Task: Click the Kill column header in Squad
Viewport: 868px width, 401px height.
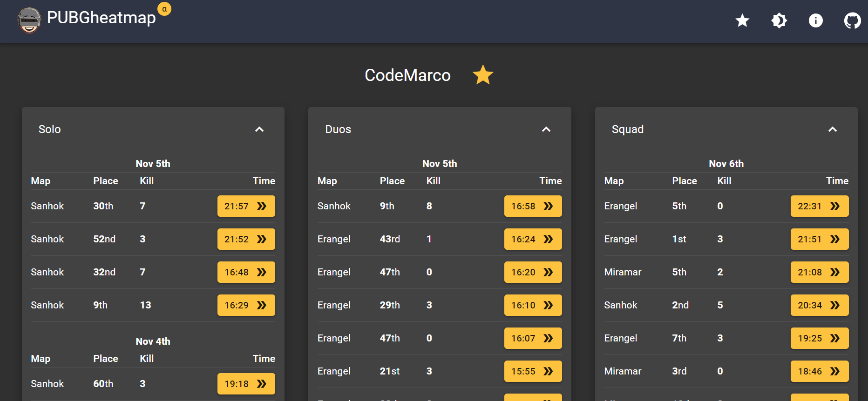Action: [x=724, y=181]
